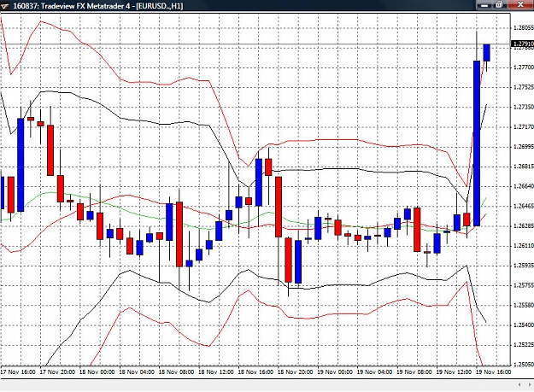Minimize the MetaTrader 4 window
Viewport: 534px width, 392px height.
(484, 5)
